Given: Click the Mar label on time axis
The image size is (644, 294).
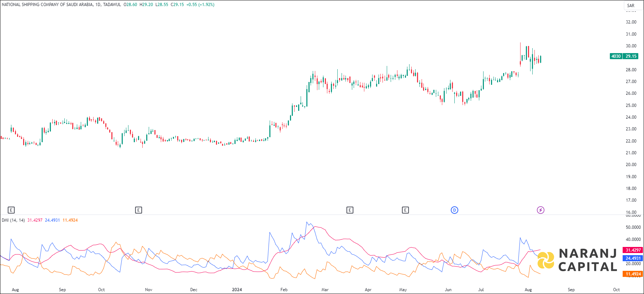Looking at the screenshot, I should pyautogui.click(x=325, y=290).
